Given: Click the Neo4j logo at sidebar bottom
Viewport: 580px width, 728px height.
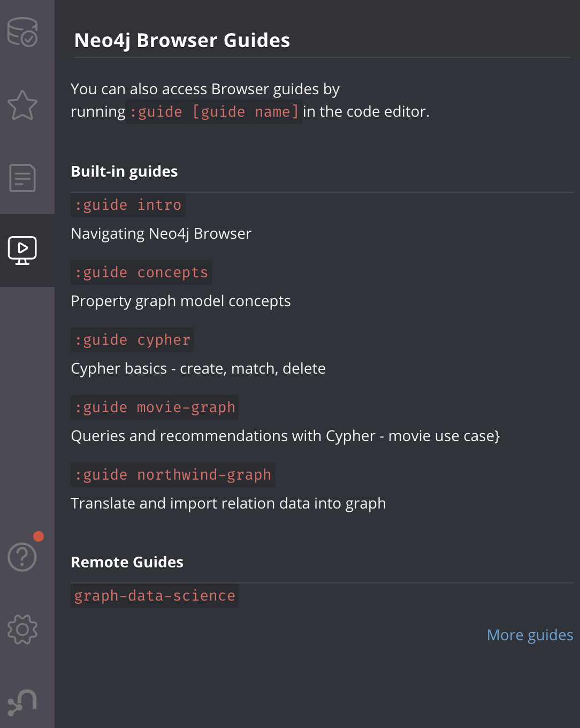Looking at the screenshot, I should pos(22,701).
